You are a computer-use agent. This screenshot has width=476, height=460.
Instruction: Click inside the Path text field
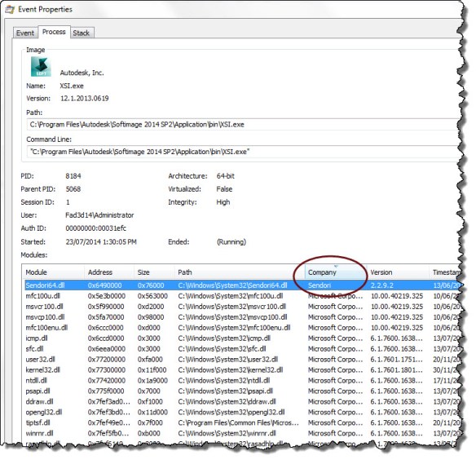243,125
